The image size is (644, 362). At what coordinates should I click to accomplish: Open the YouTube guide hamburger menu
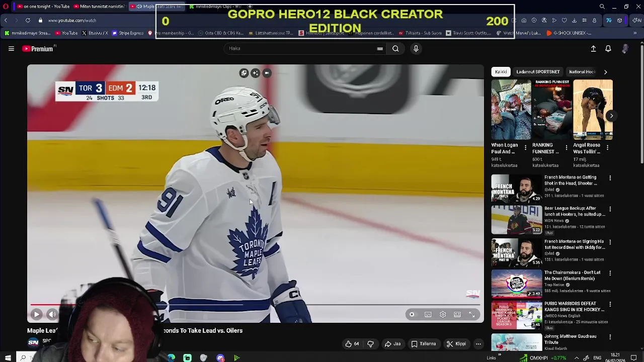11,49
